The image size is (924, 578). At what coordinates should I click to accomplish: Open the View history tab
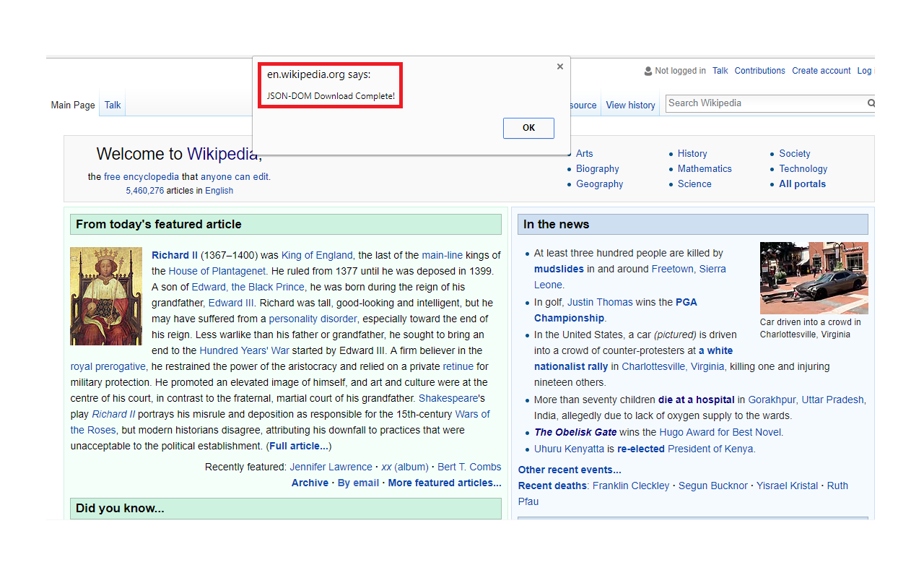point(630,105)
